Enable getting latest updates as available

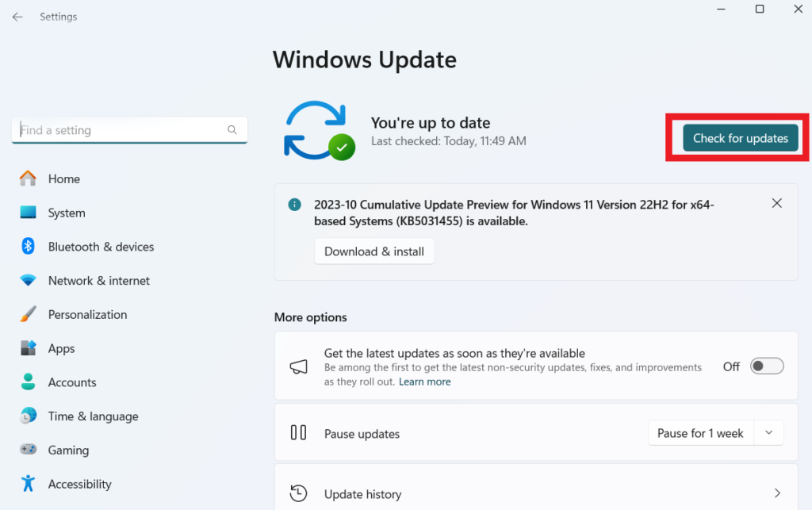766,366
